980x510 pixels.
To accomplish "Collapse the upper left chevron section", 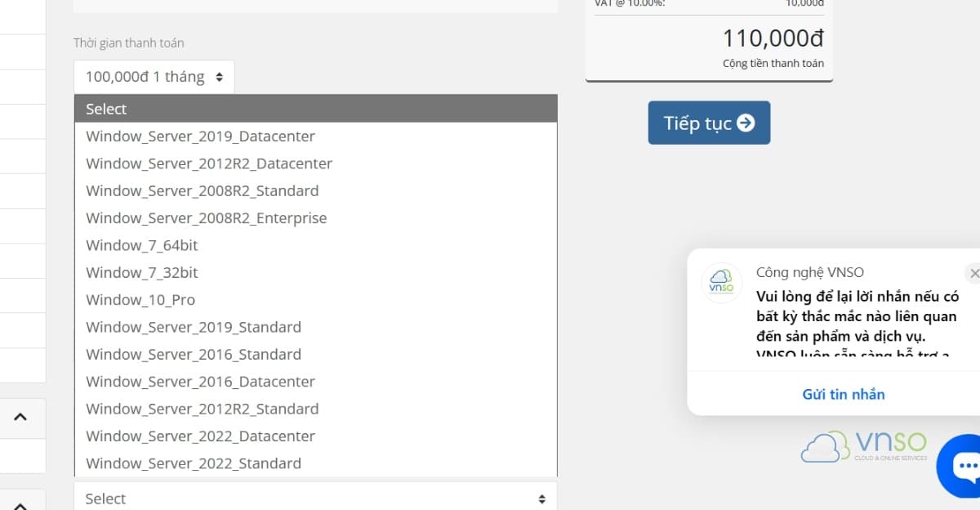I will (20, 417).
